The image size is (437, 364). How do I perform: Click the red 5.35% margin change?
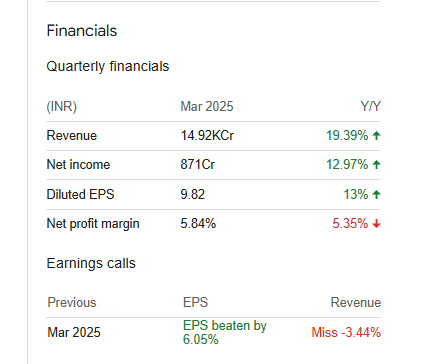click(350, 223)
